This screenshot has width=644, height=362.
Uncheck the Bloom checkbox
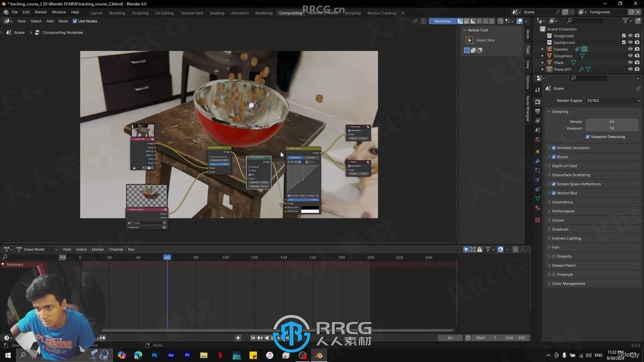click(554, 157)
